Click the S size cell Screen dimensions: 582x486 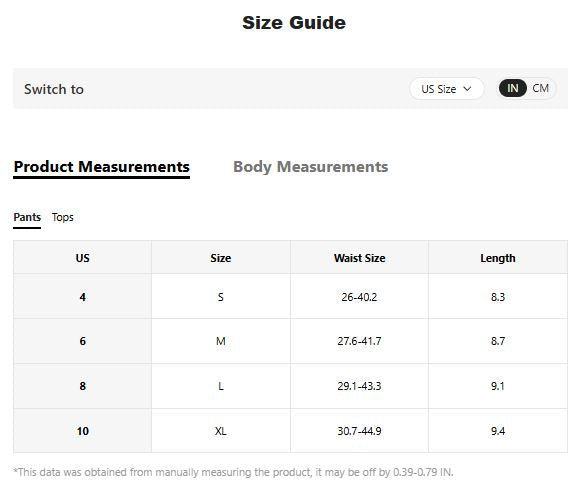pos(221,297)
